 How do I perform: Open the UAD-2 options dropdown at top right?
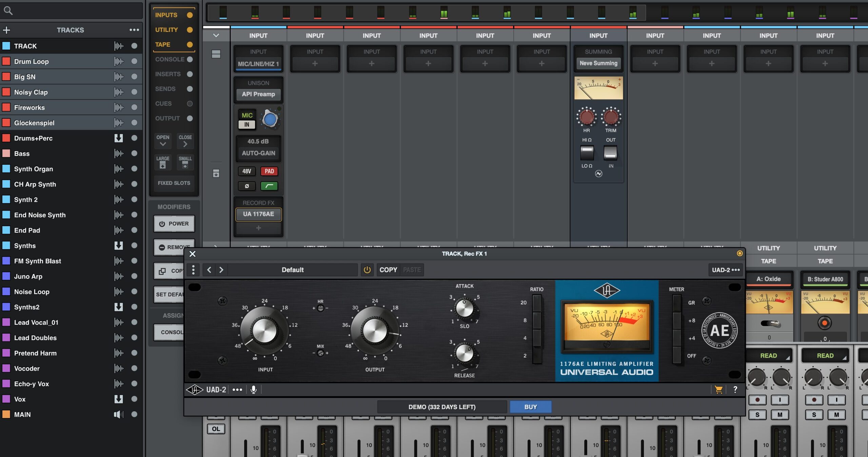click(x=726, y=270)
